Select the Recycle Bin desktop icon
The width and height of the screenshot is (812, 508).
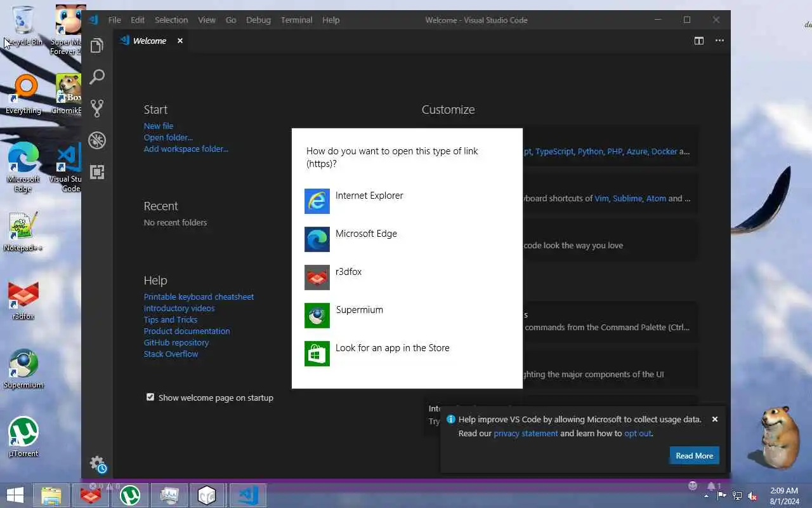point(23,26)
